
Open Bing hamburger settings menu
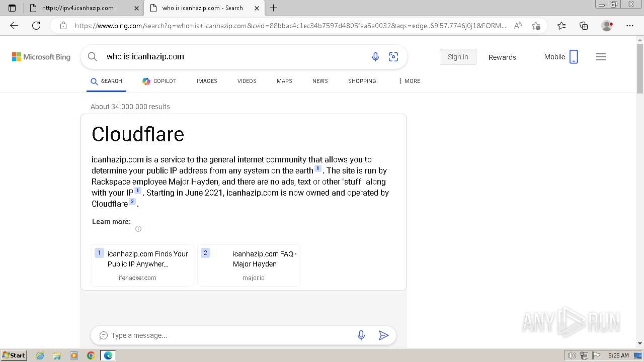[x=601, y=57]
